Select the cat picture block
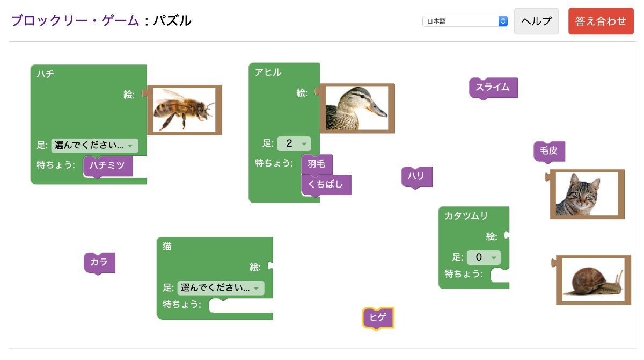The height and width of the screenshot is (360, 644). pos(587,193)
